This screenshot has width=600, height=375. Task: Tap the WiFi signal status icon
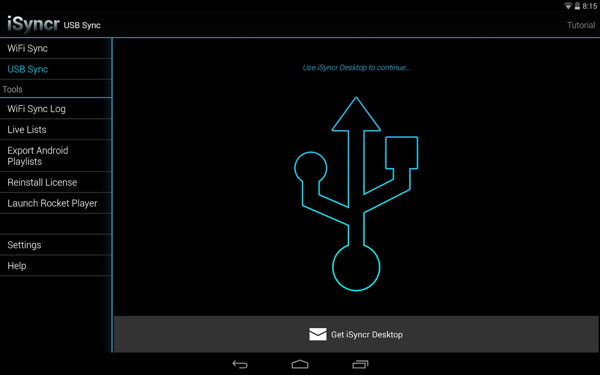568,6
